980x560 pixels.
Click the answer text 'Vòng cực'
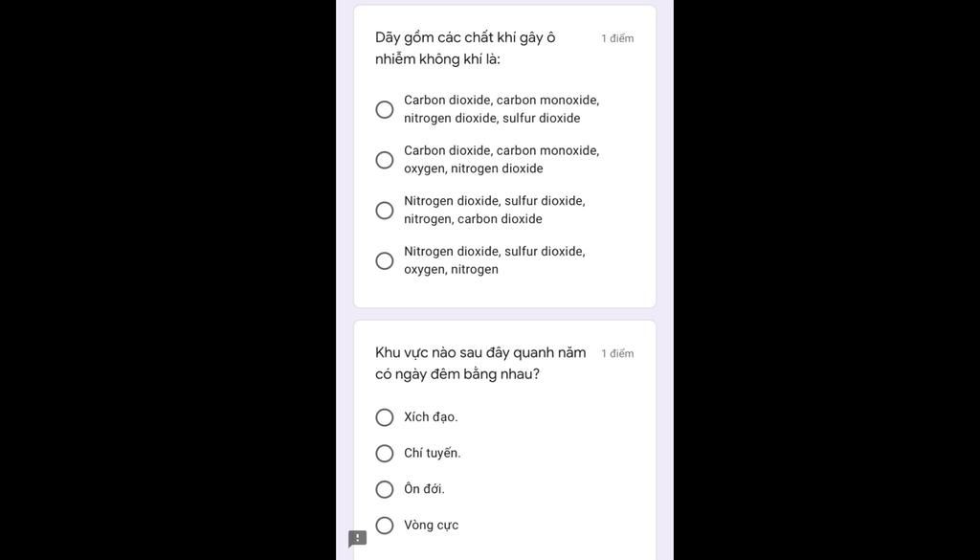432,526
